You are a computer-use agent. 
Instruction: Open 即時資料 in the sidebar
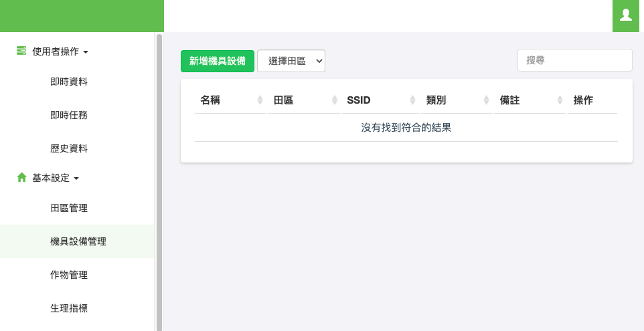(x=69, y=82)
